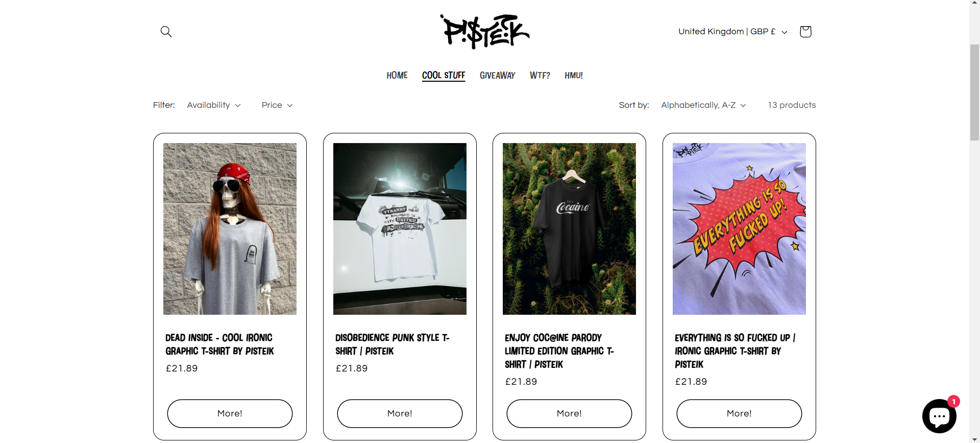Open the Disobedience Punk Style T-Shirt title link

click(393, 344)
